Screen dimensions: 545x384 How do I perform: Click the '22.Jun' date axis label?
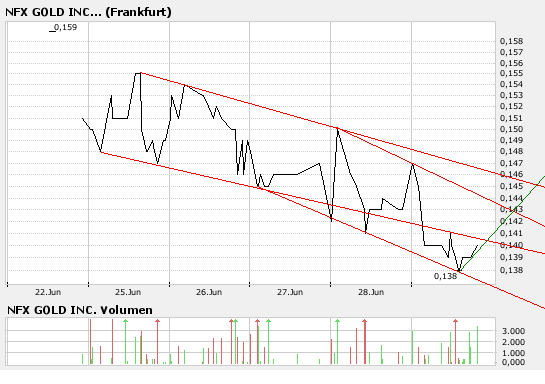(x=48, y=292)
